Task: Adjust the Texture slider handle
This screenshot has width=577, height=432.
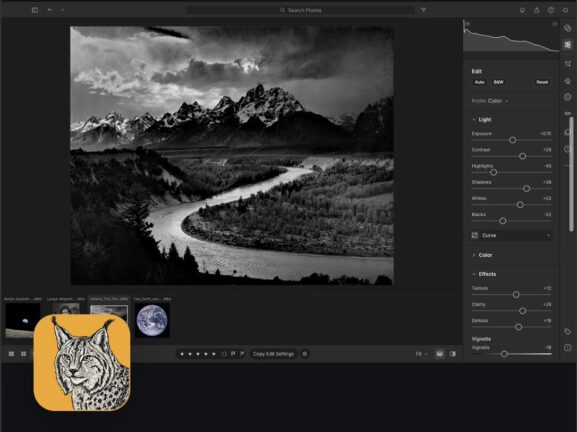Action: (516, 295)
